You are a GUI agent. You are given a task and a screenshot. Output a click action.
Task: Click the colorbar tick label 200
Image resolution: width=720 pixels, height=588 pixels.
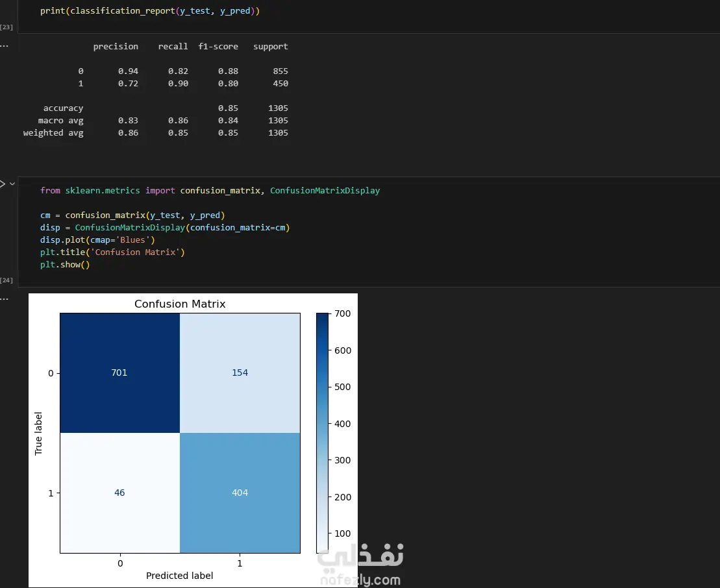click(x=343, y=497)
